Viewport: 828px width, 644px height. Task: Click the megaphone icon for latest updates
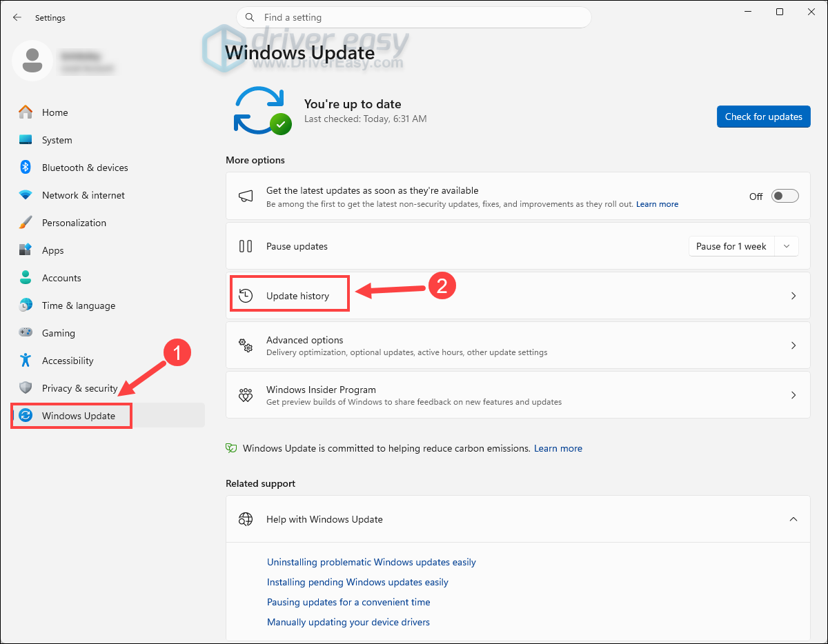click(245, 197)
